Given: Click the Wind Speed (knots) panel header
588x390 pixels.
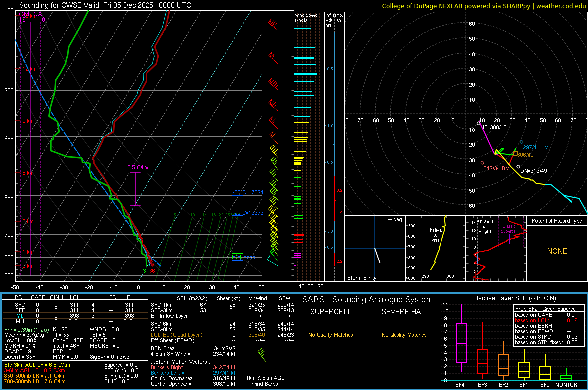Looking at the screenshot, I should click(x=306, y=17).
